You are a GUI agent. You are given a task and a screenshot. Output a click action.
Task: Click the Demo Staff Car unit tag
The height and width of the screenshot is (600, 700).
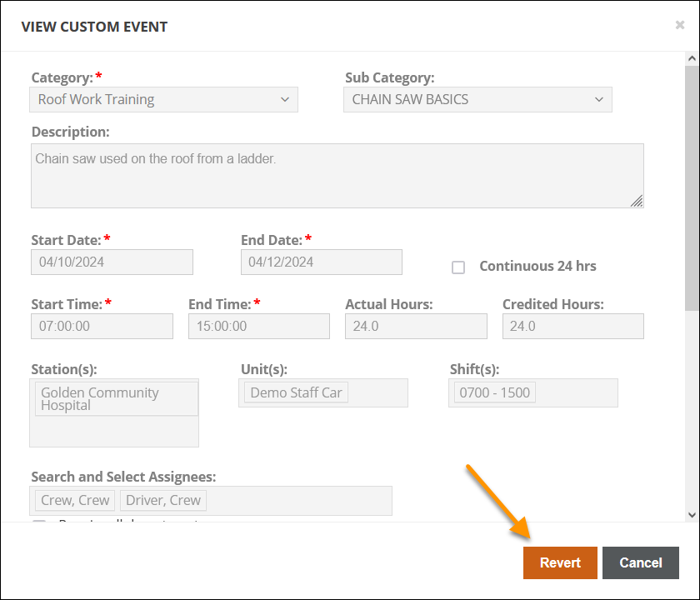click(x=296, y=392)
